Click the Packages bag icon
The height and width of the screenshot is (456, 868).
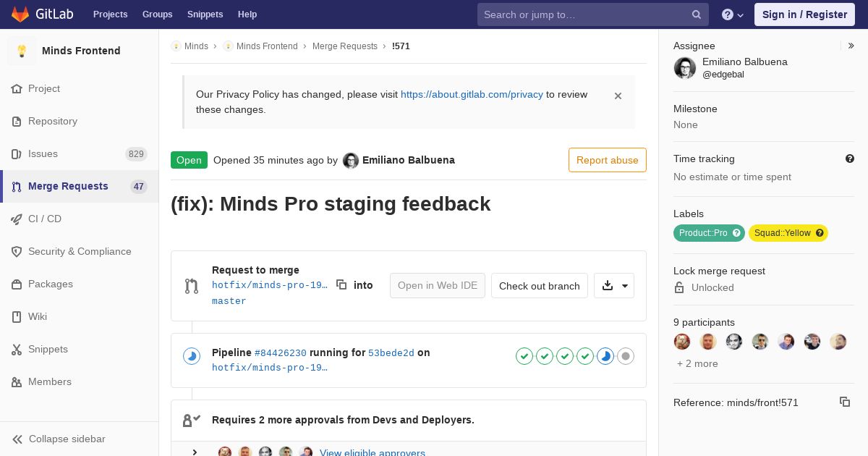pos(17,284)
